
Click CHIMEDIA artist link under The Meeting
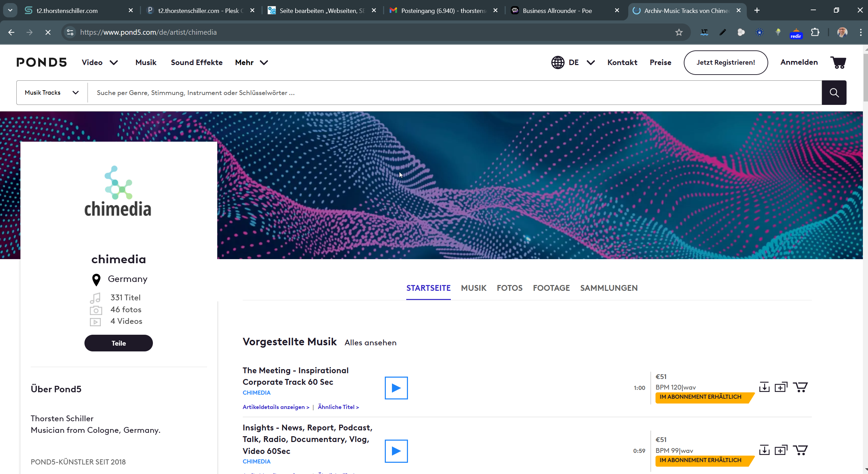click(256, 393)
